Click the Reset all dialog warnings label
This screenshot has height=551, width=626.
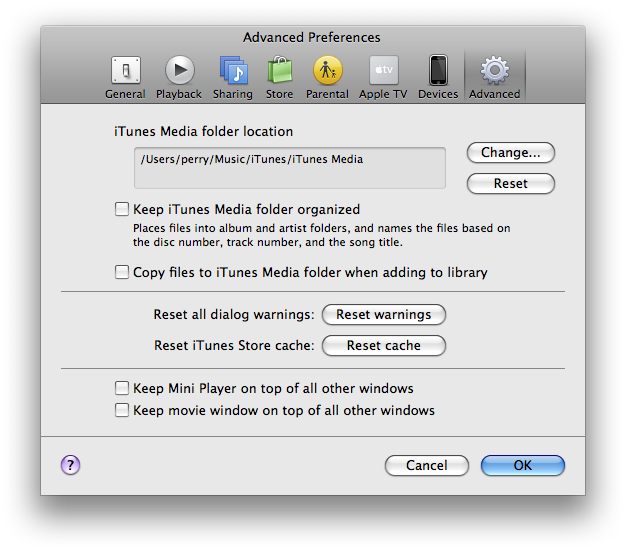click(234, 315)
